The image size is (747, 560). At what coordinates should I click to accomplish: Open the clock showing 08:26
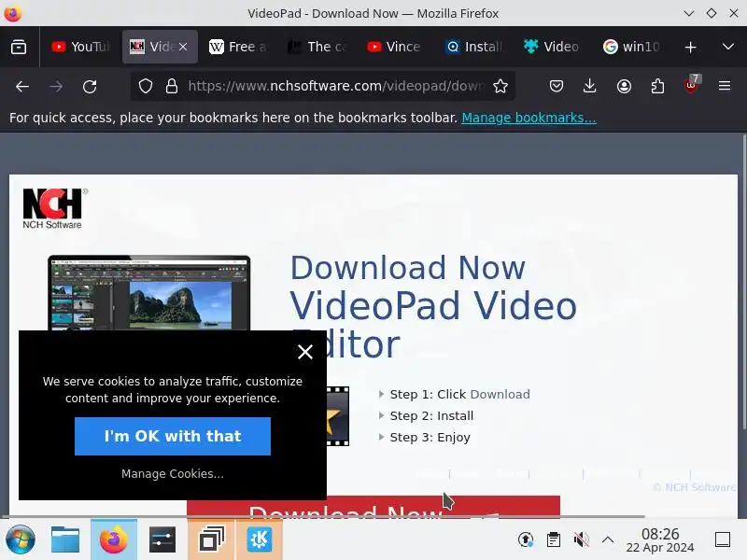(660, 539)
